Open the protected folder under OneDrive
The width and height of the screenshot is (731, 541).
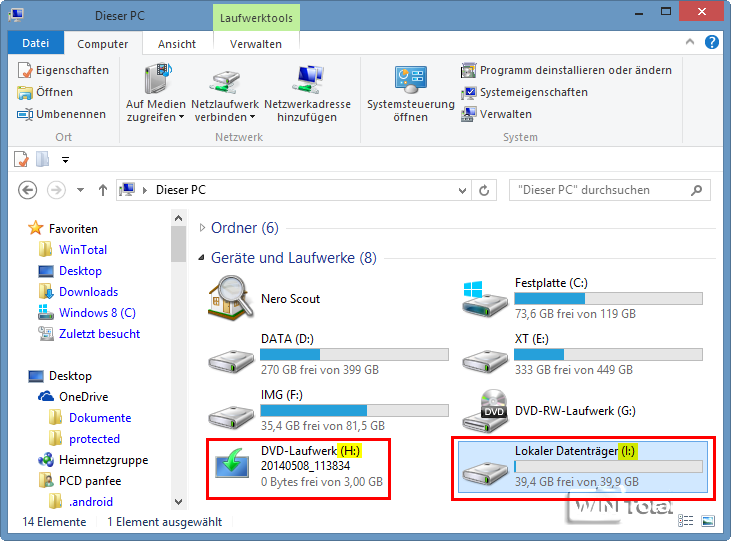(x=95, y=438)
